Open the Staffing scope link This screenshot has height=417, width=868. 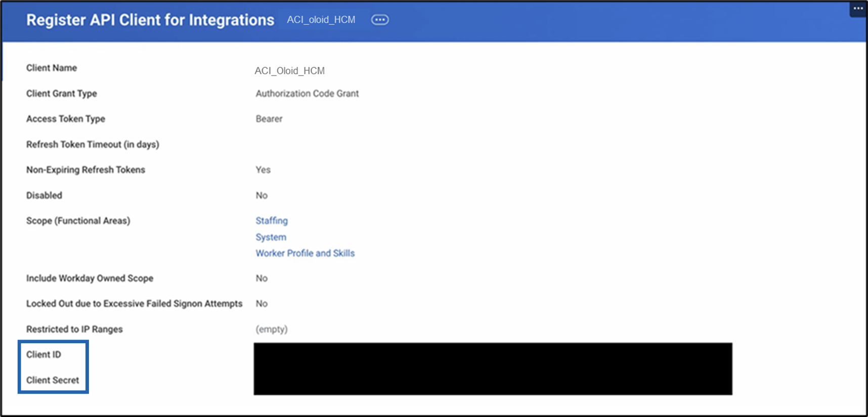[x=272, y=221]
